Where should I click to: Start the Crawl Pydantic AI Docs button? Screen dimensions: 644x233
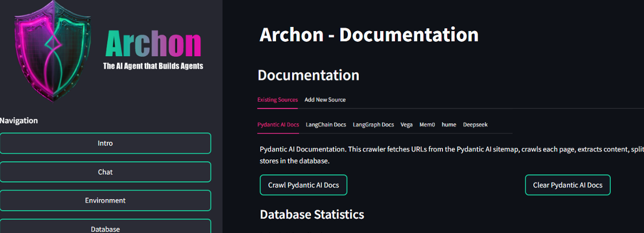pyautogui.click(x=304, y=185)
